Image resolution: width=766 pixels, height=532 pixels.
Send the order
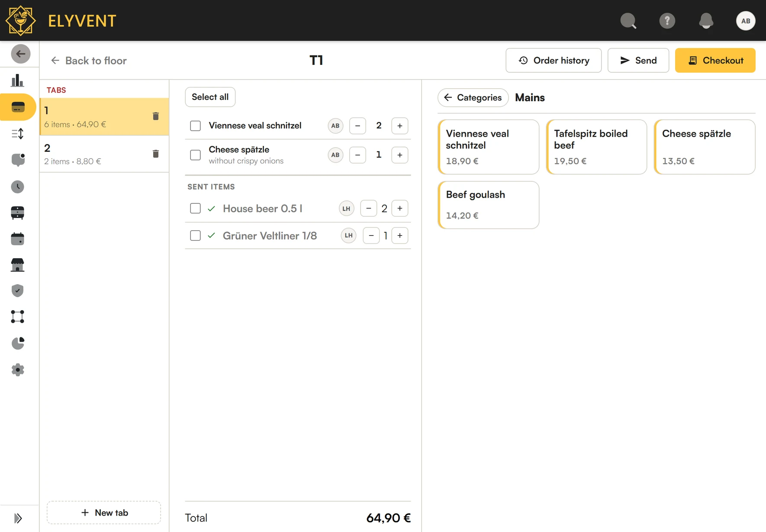[x=638, y=61]
